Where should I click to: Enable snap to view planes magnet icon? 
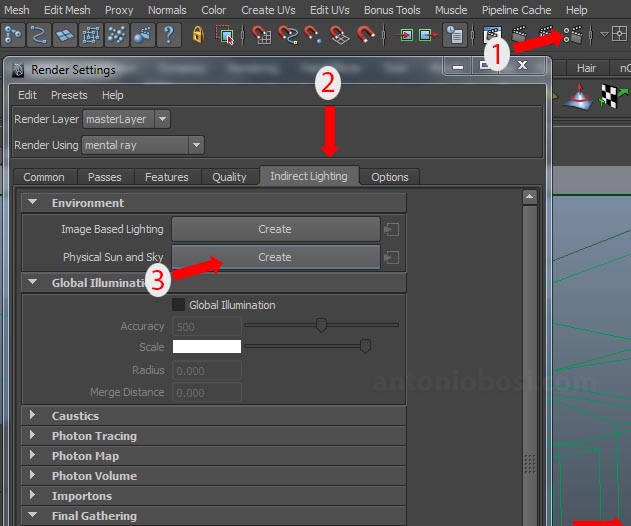339,35
